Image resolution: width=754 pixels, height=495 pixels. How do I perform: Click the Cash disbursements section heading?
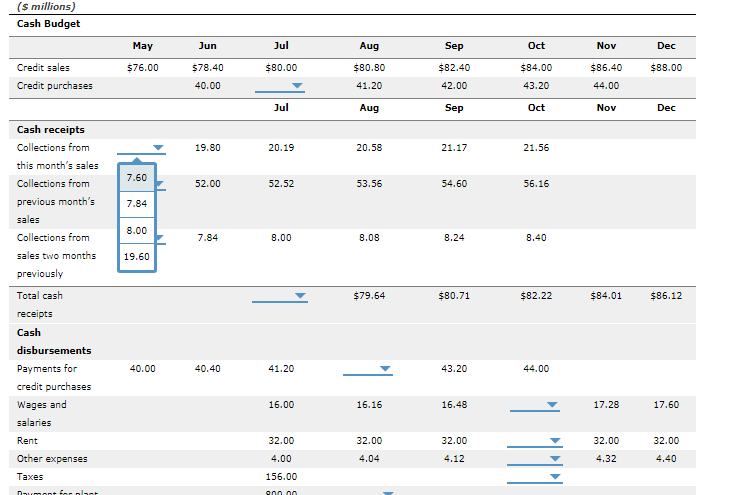point(54,342)
